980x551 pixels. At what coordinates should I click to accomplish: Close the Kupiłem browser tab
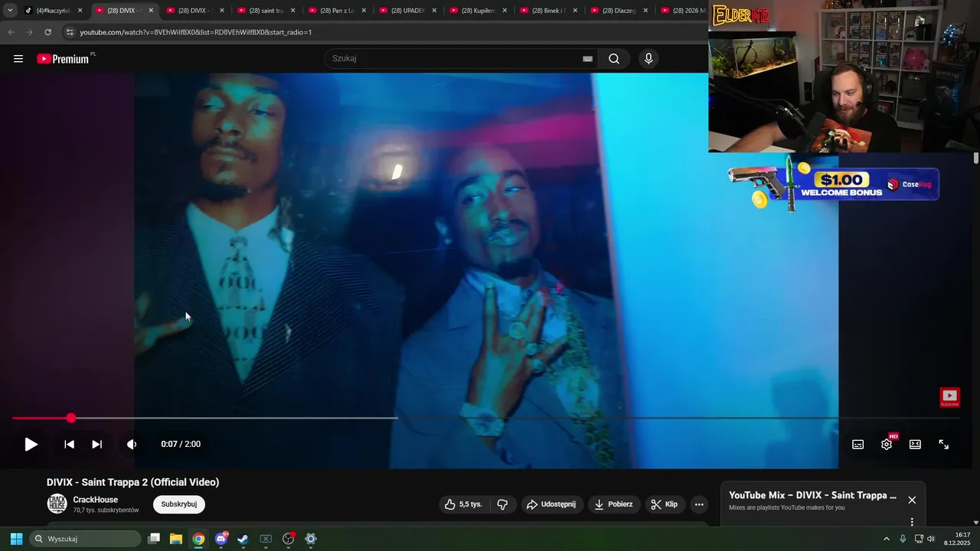pyautogui.click(x=505, y=11)
